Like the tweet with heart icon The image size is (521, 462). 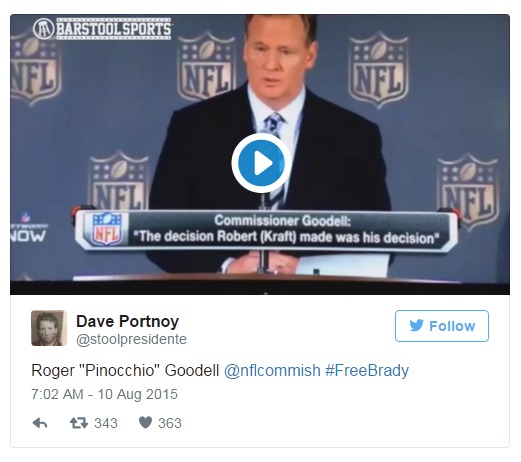145,423
